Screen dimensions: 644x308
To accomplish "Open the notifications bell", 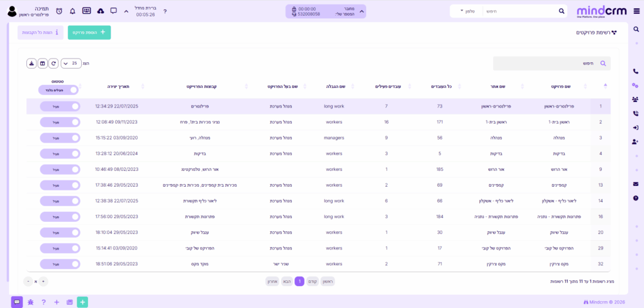I will click(73, 11).
